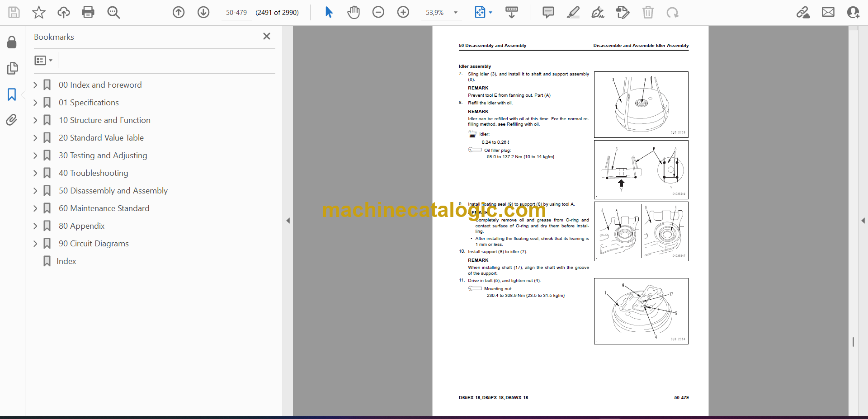Go to previous page with up arrow

[179, 12]
